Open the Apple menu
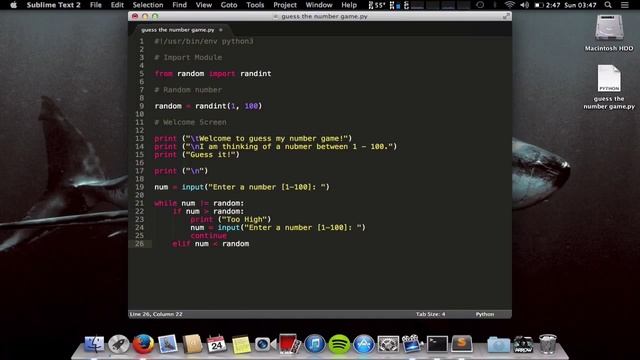This screenshot has height=360, width=640. point(13,5)
